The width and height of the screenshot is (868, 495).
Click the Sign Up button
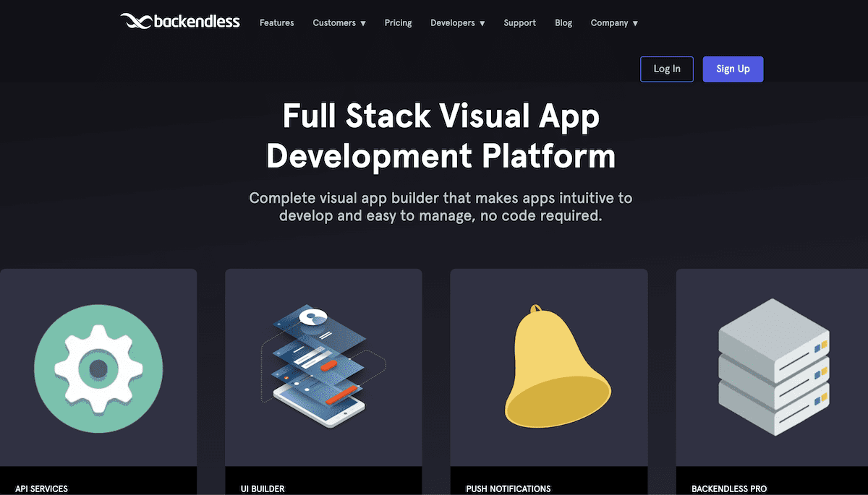[x=733, y=69]
